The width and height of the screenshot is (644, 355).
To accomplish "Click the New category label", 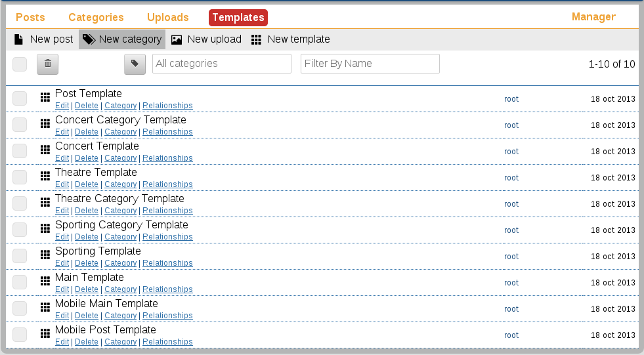I will pos(130,39).
